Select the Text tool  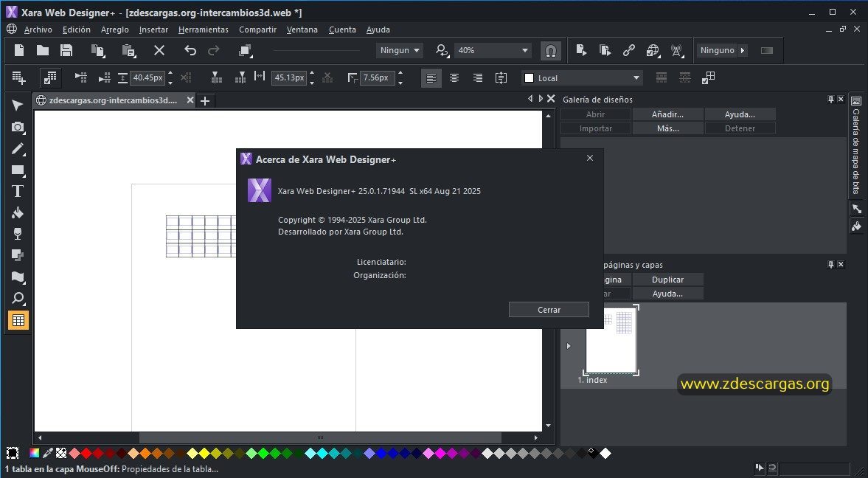click(18, 191)
